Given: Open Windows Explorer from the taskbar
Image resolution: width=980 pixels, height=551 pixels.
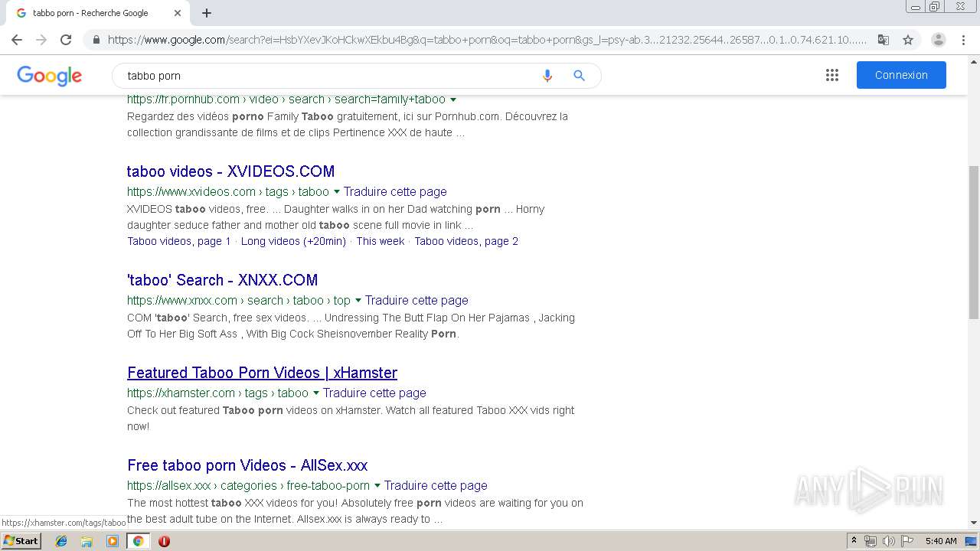Looking at the screenshot, I should point(87,541).
